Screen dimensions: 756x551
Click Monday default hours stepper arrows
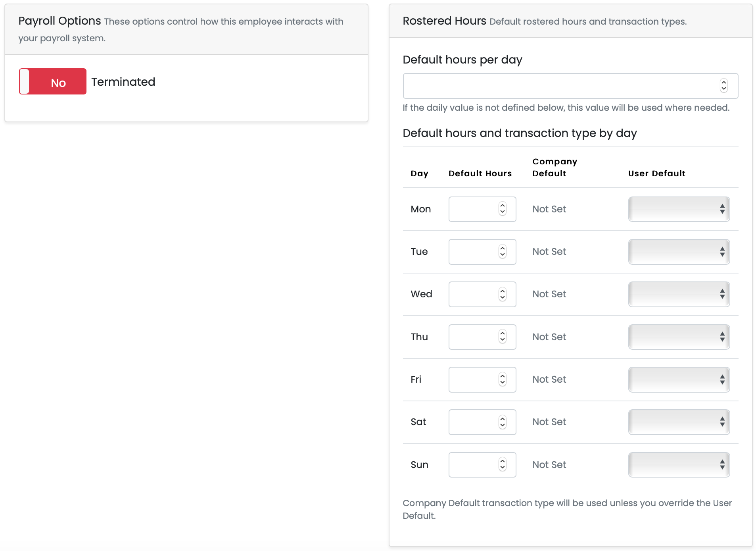503,209
